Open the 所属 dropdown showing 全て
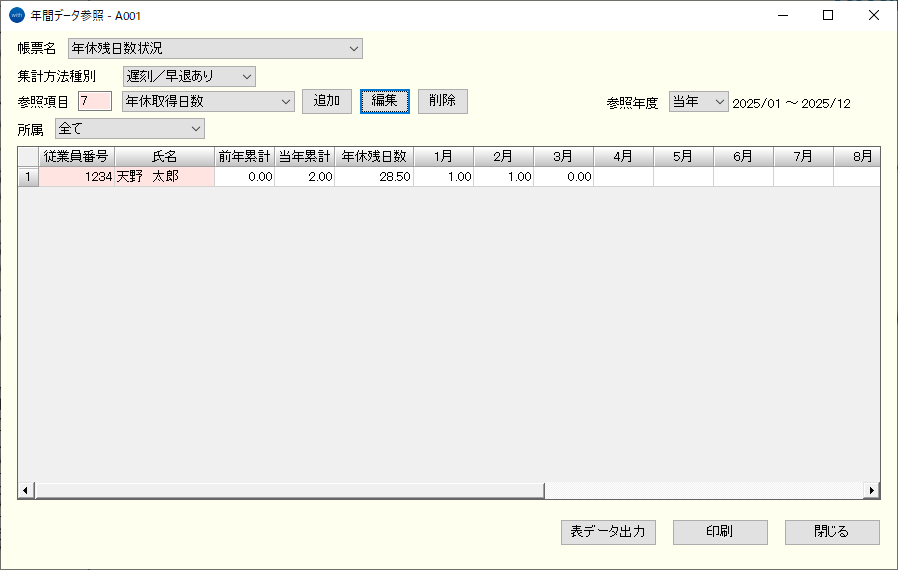This screenshot has width=898, height=570. click(x=129, y=128)
